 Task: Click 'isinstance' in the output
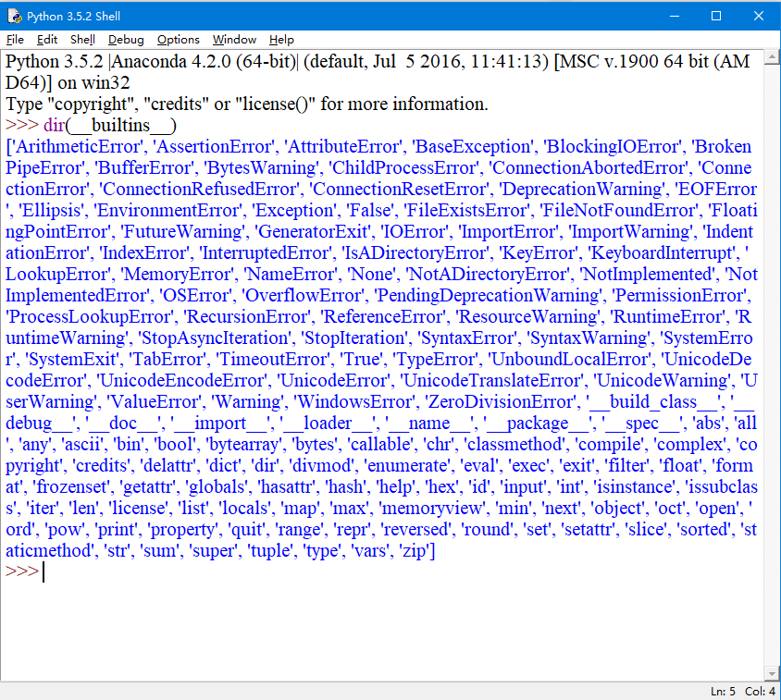pos(635,487)
